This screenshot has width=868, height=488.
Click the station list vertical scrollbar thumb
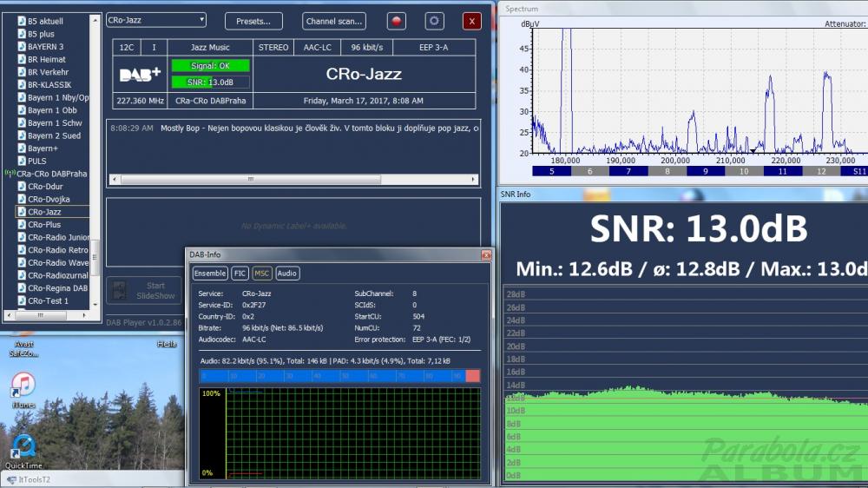pos(95,257)
